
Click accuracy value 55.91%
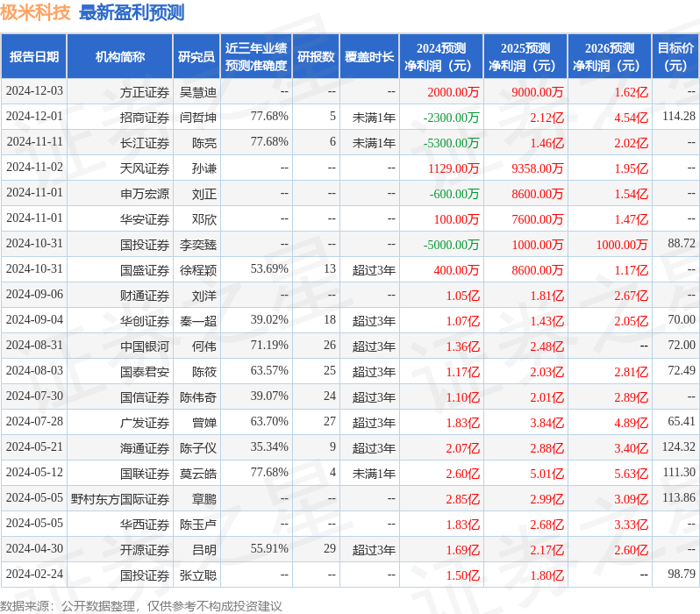tap(269, 549)
